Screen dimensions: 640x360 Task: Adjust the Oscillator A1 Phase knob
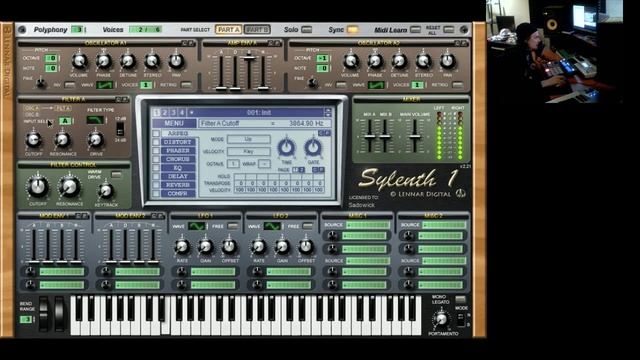point(104,61)
